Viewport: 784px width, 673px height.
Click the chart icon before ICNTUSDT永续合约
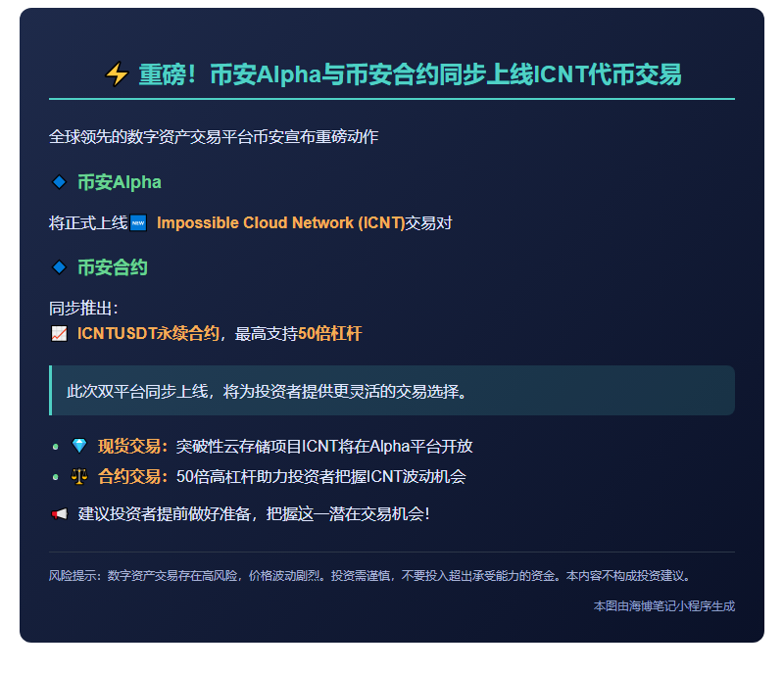(x=59, y=334)
